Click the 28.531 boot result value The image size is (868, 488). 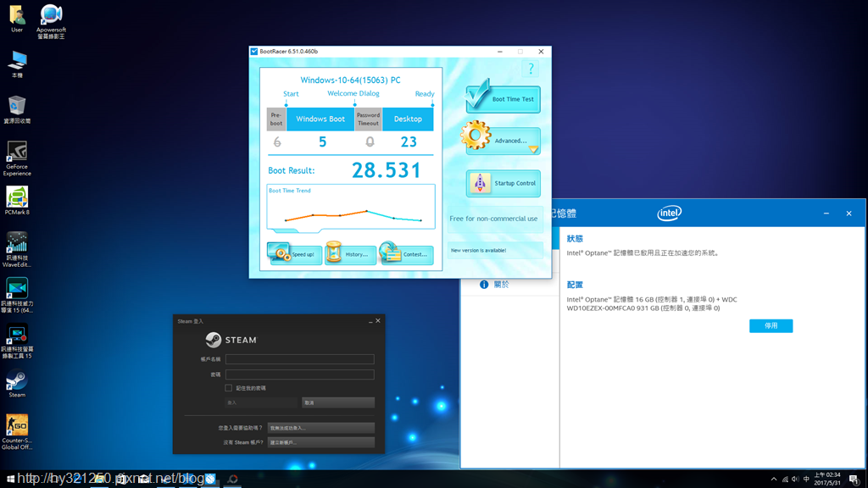click(387, 170)
